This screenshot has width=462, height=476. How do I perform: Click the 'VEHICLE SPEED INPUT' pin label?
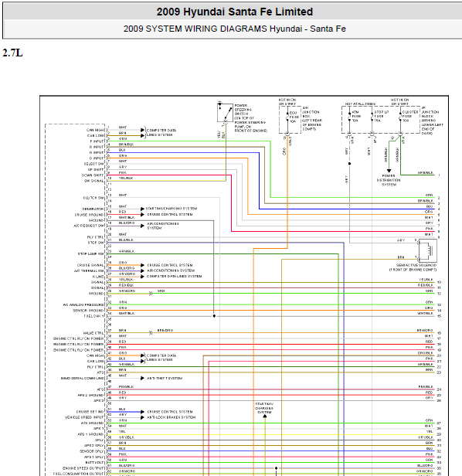tap(84, 418)
